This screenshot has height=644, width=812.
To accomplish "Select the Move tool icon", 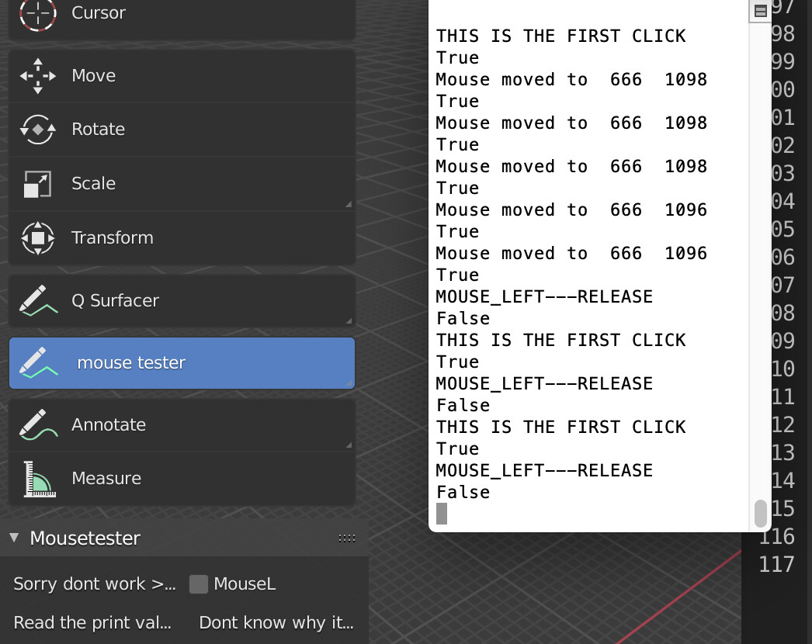I will point(38,75).
